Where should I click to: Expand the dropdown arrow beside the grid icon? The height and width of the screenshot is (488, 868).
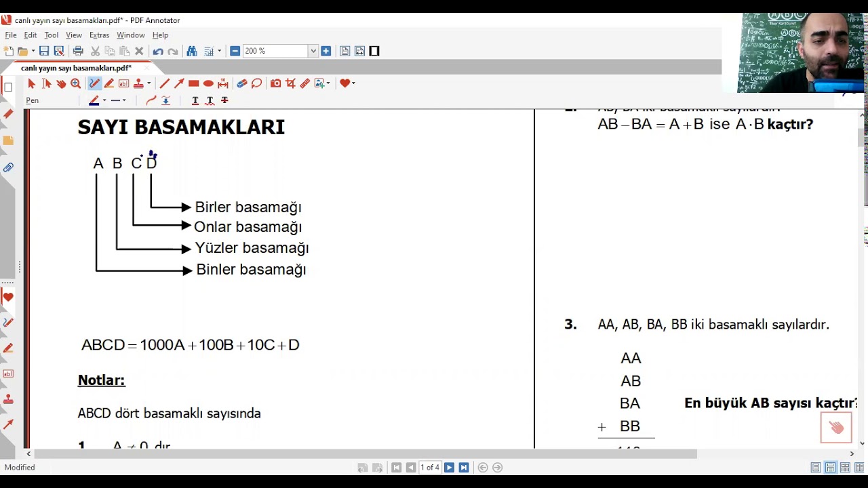coord(219,52)
